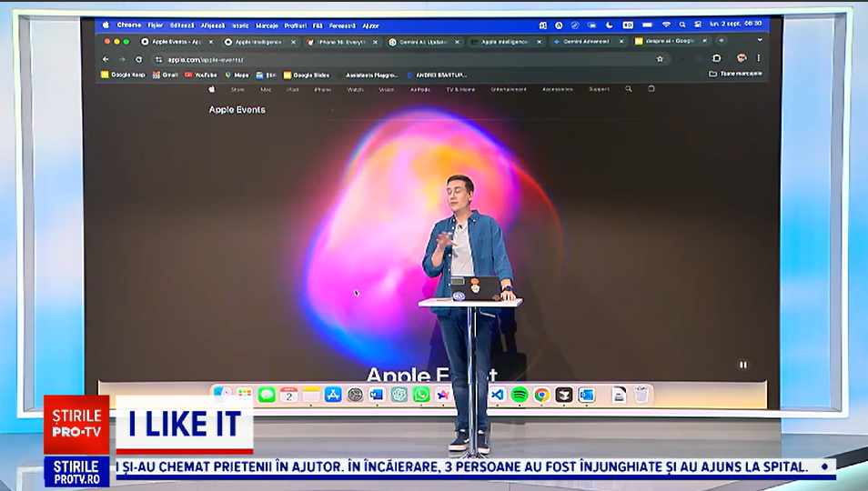Go to Store on Apple navigation
Viewport: 868px width, 491px height.
pos(237,89)
